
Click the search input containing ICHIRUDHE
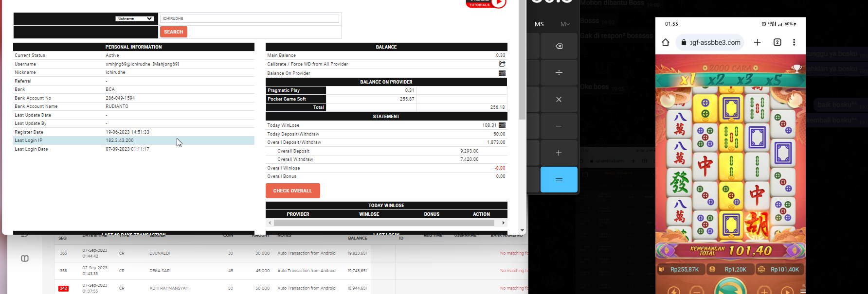(x=250, y=18)
